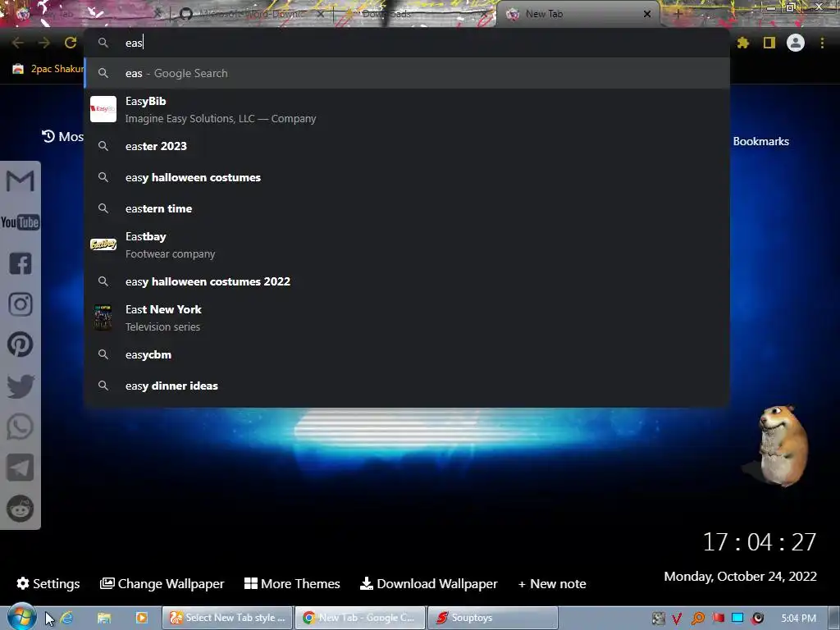Open Windows Explorer folder on taskbar
The image size is (840, 630).
click(104, 618)
